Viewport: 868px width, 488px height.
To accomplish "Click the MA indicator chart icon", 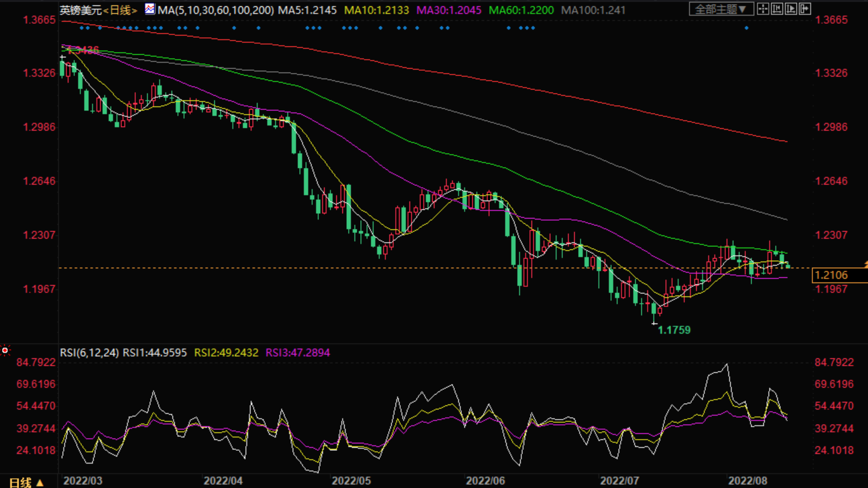I will click(150, 9).
